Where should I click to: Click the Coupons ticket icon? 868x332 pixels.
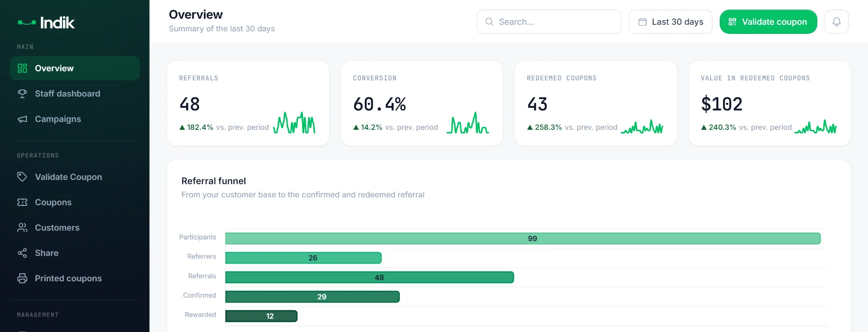point(22,202)
